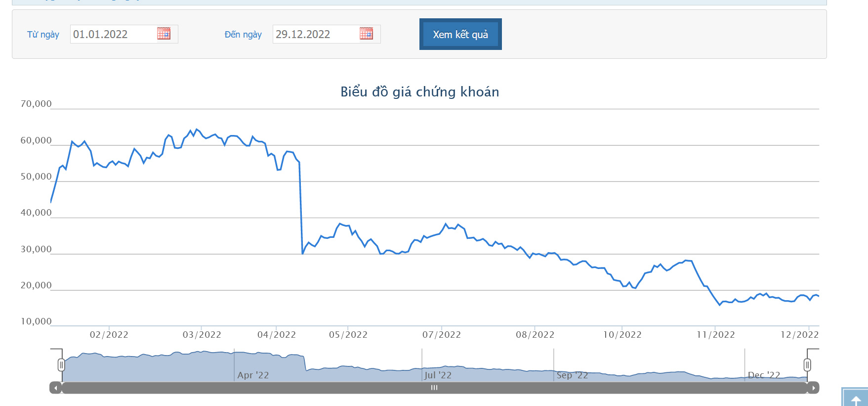This screenshot has width=868, height=406.
Task: Click the navigator scrollbar right arrow
Action: 813,388
